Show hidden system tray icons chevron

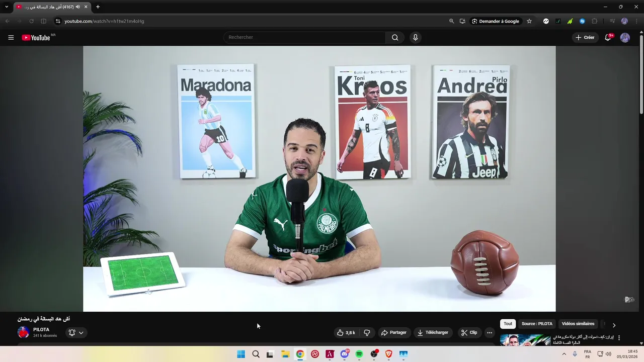coord(564,354)
